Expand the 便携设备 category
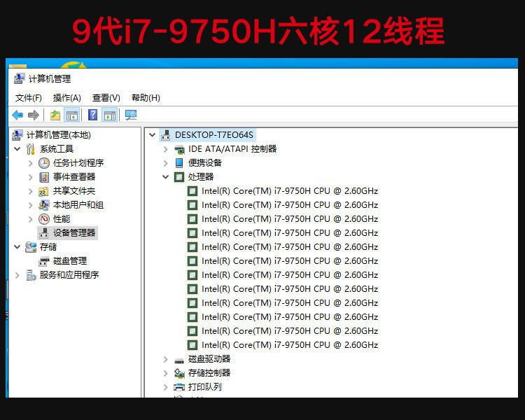525x420 pixels. point(165,163)
